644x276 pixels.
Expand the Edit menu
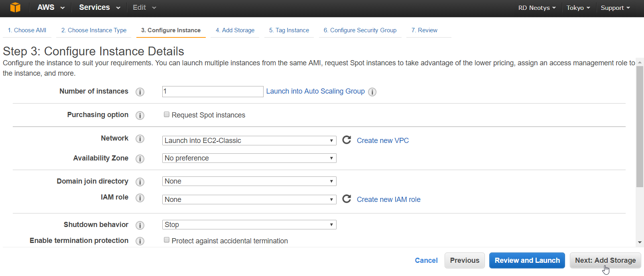coord(144,8)
